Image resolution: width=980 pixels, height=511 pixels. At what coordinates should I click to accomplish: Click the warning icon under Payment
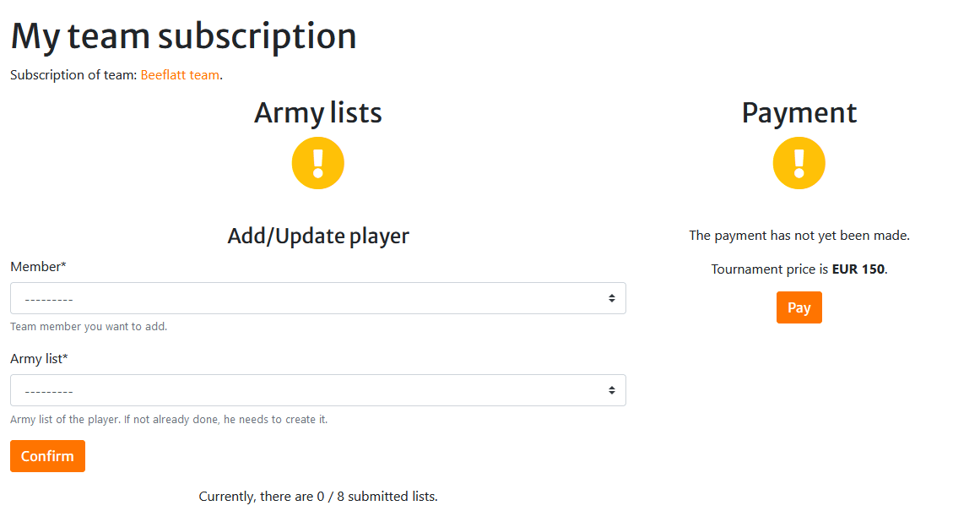[x=799, y=163]
